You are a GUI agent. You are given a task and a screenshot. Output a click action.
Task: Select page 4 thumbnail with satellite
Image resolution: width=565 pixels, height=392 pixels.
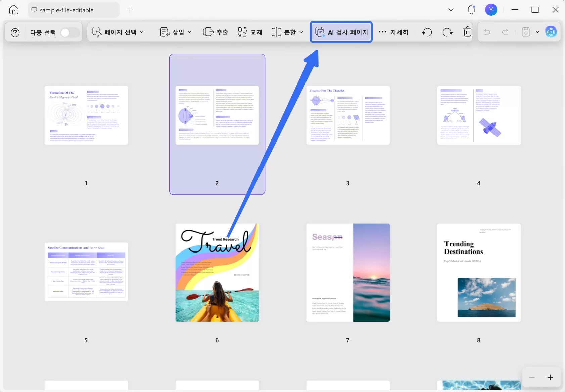coord(479,115)
